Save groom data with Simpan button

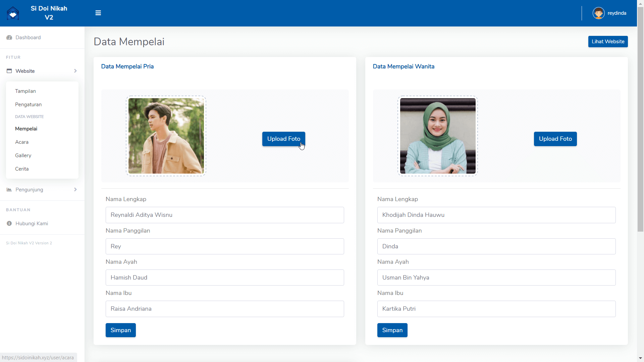[120, 330]
